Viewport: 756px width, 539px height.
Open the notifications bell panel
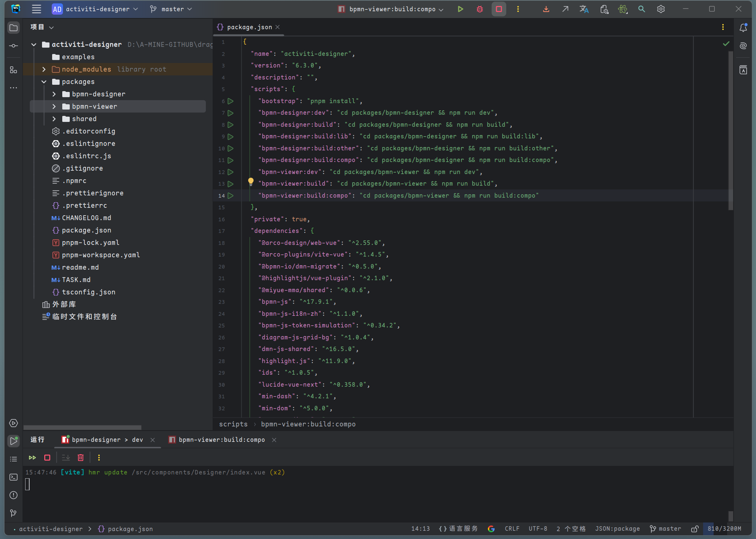(x=743, y=27)
